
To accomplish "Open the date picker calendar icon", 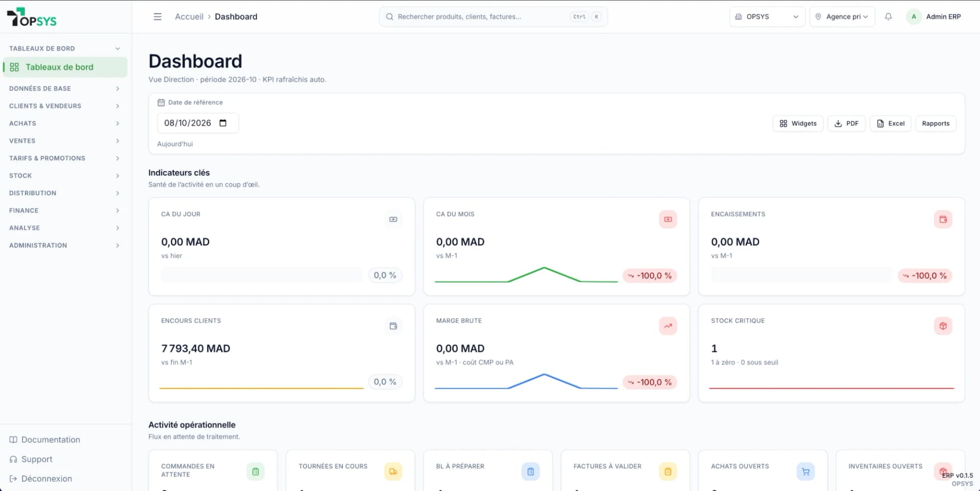I will (223, 123).
